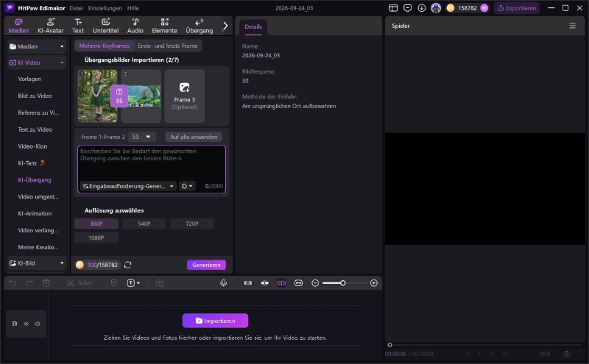This screenshot has width=589, height=364.
Task: Select KI-Tanz in sidebar
Action: point(31,163)
